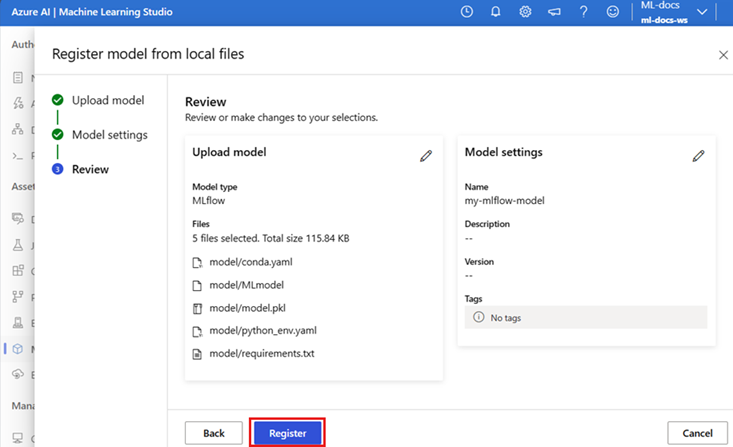This screenshot has height=447, width=733.
Task: Go to Model settings step
Action: point(109,135)
